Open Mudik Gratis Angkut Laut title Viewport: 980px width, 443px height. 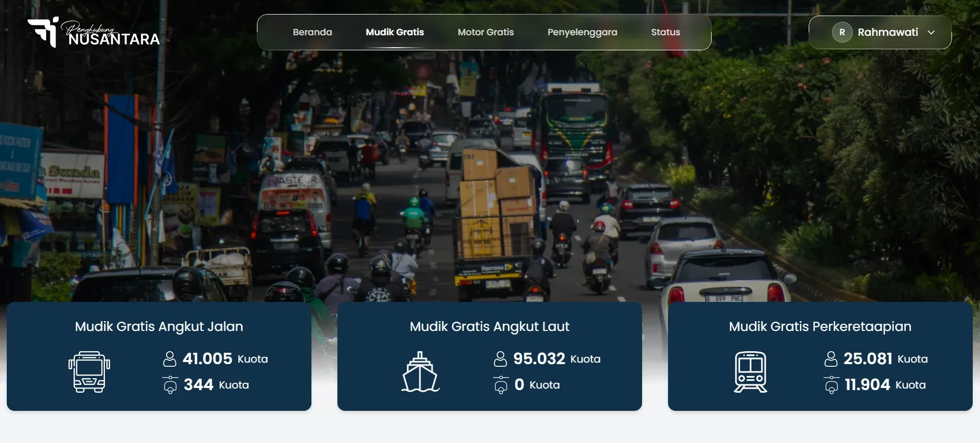tap(489, 327)
